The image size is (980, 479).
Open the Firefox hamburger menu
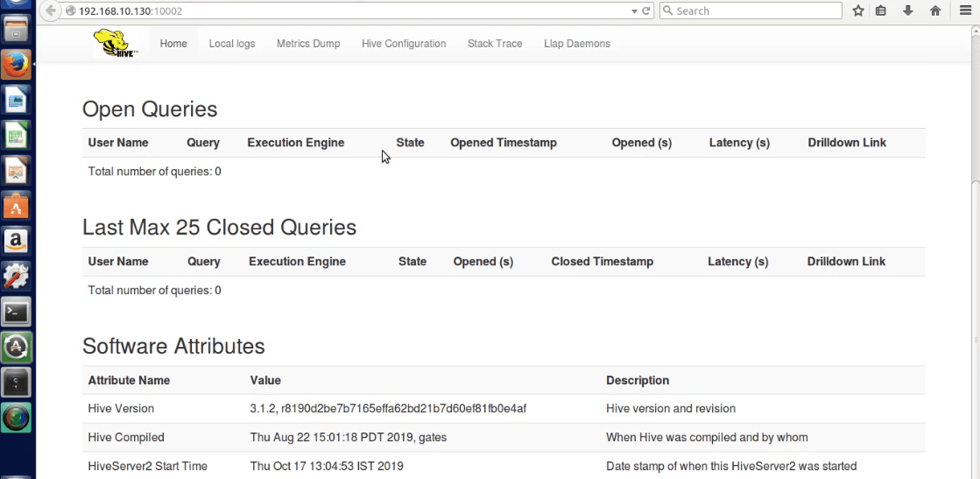(963, 11)
